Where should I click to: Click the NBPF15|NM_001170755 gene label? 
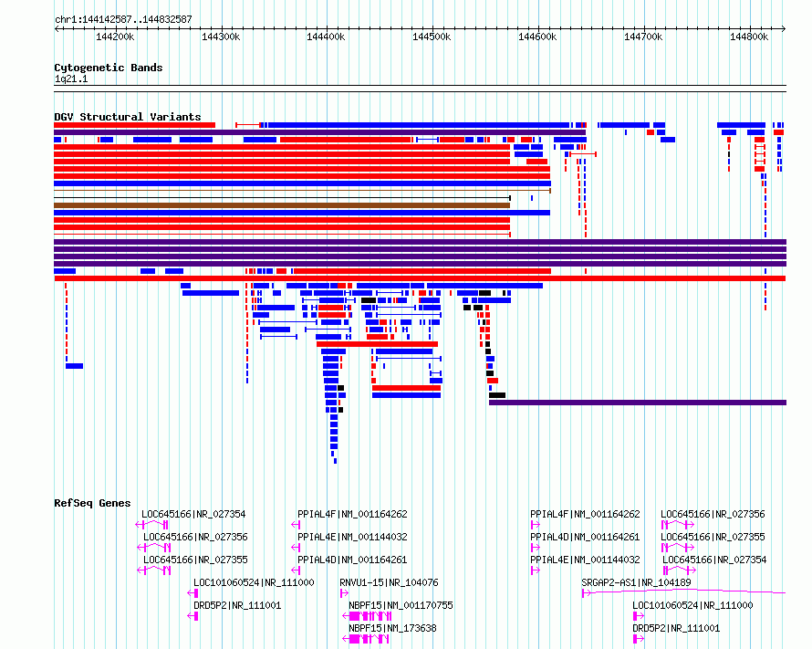point(401,605)
